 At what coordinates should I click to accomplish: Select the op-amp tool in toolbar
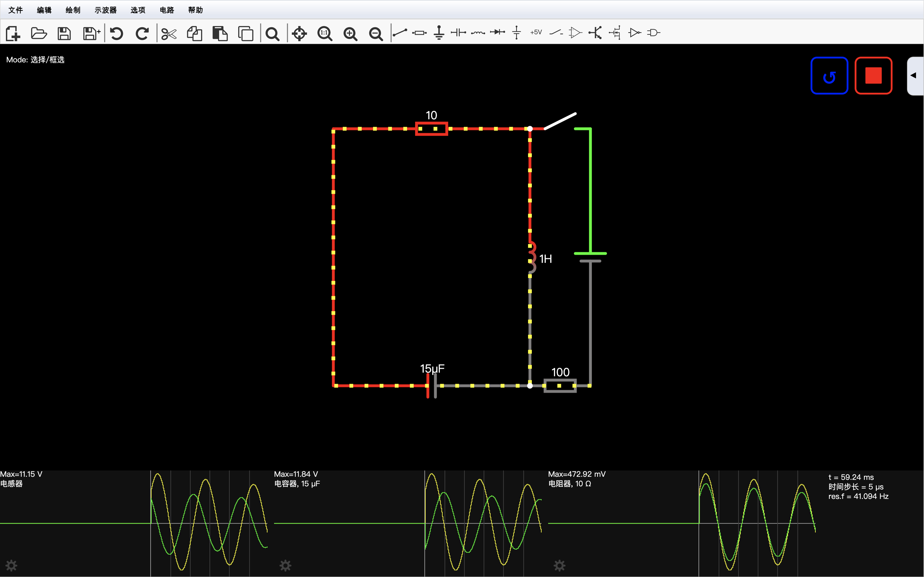[x=575, y=33]
